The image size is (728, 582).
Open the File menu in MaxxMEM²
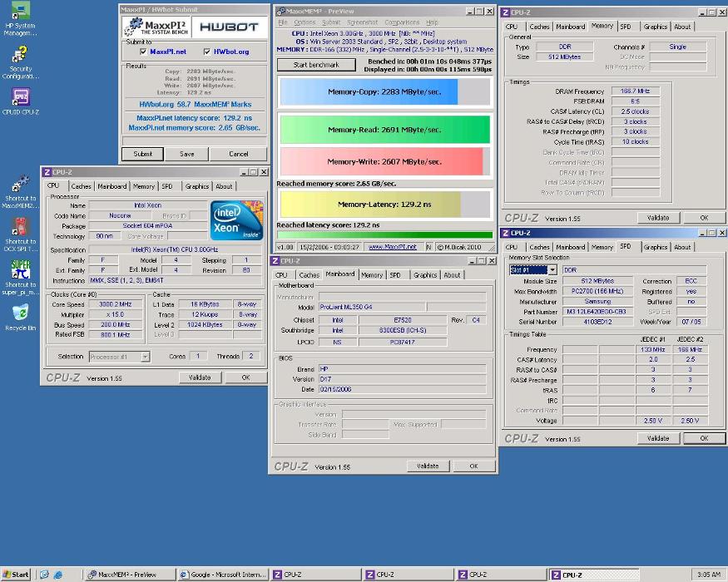283,22
